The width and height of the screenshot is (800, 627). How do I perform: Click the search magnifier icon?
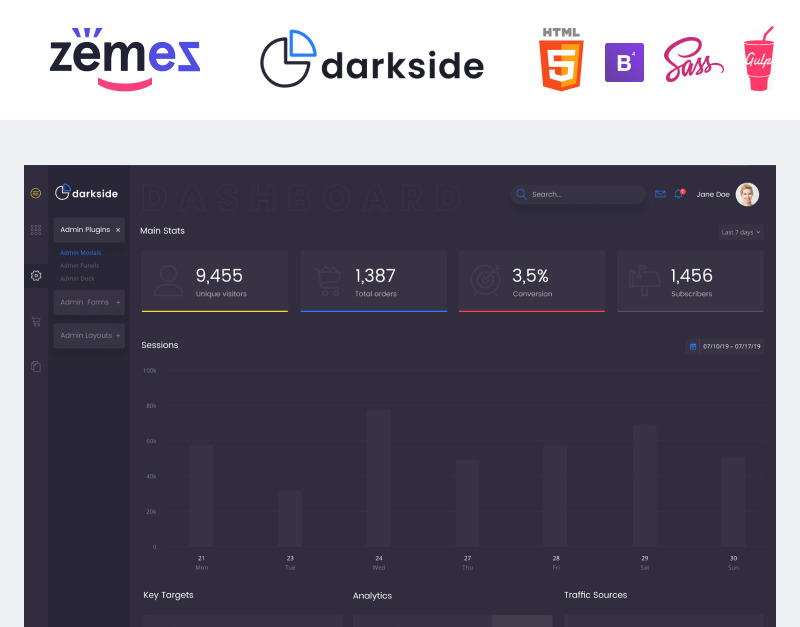tap(521, 194)
